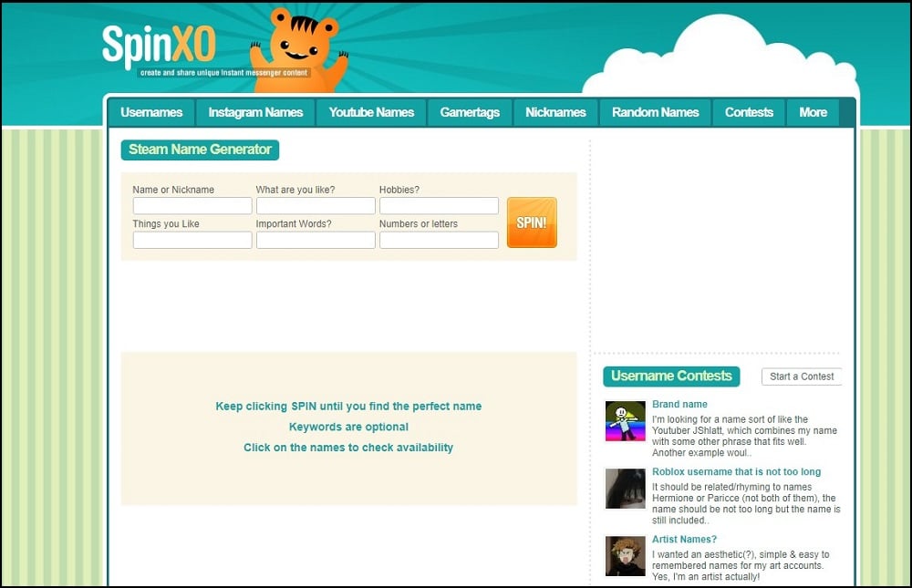Select the Gamertags tab
Image resolution: width=912 pixels, height=588 pixels.
click(x=470, y=112)
